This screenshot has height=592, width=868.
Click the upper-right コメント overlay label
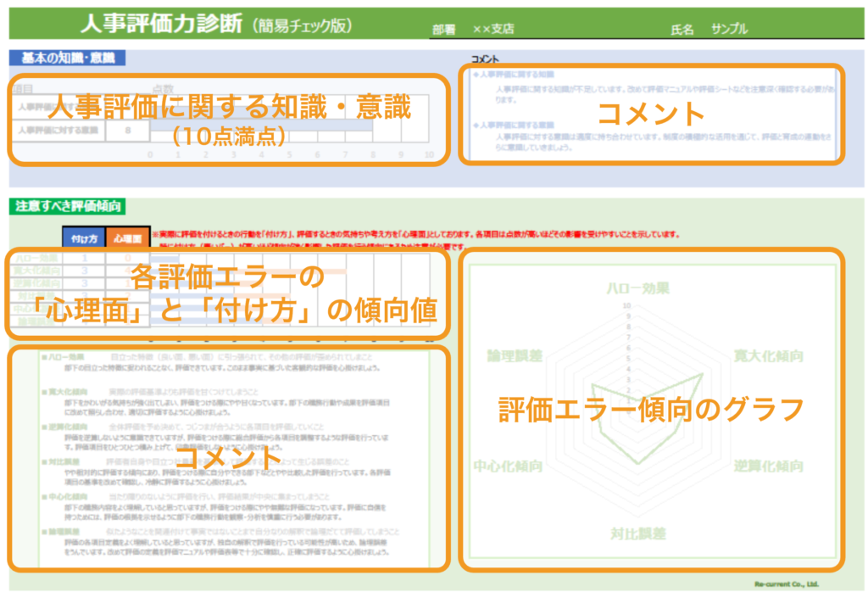click(651, 113)
